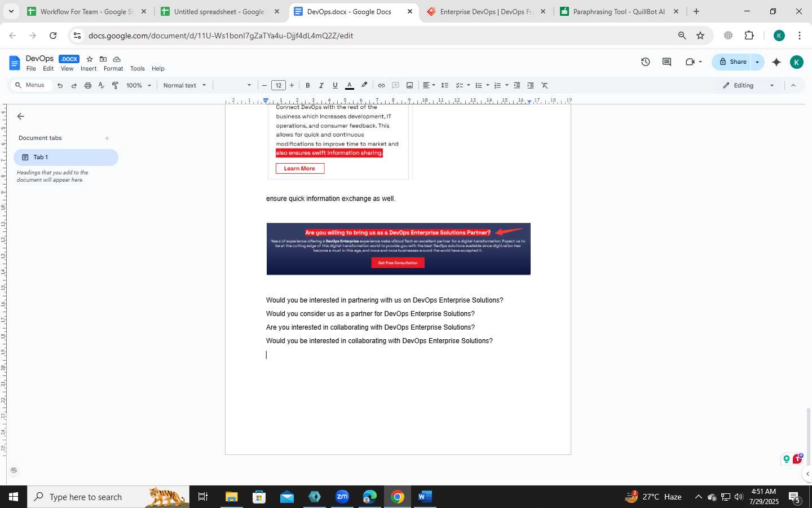Screen dimensions: 812x508
Task: Select Tab 1 in the document tabs
Action: 66,157
